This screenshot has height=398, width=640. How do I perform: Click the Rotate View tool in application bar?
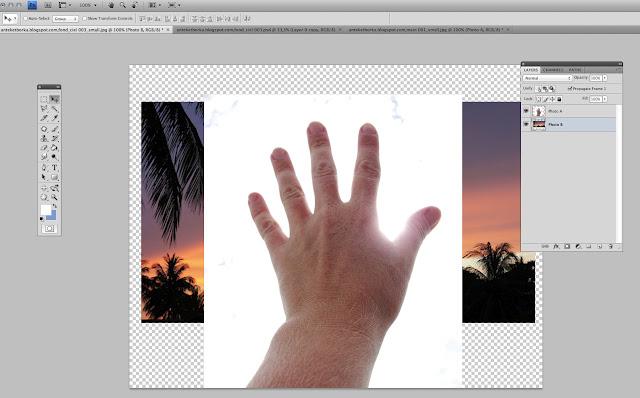tap(134, 5)
